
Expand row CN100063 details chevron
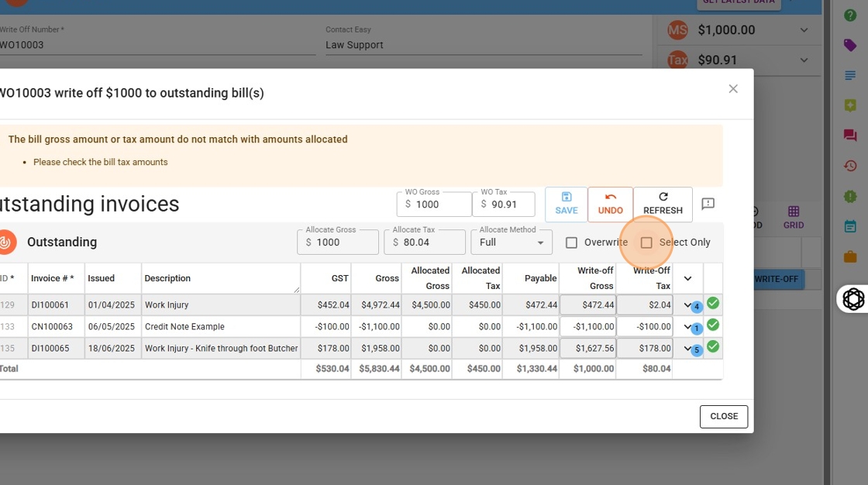pyautogui.click(x=687, y=327)
